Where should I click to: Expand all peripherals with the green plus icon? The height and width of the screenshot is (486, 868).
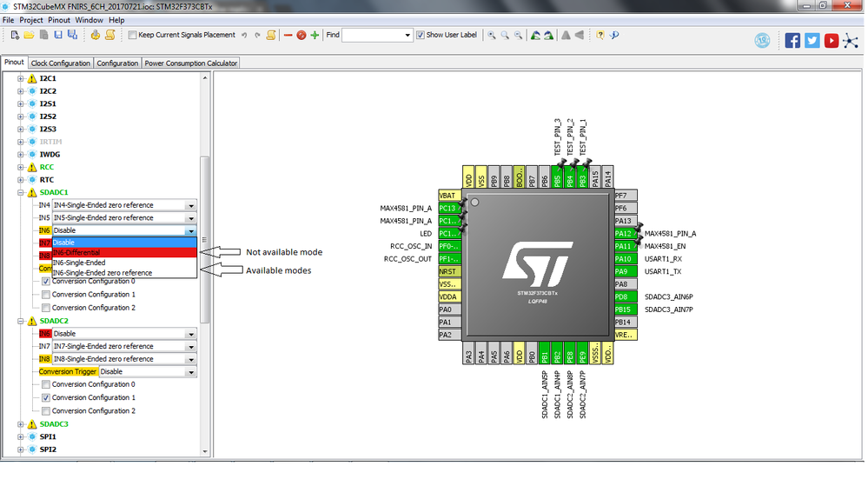pos(315,35)
